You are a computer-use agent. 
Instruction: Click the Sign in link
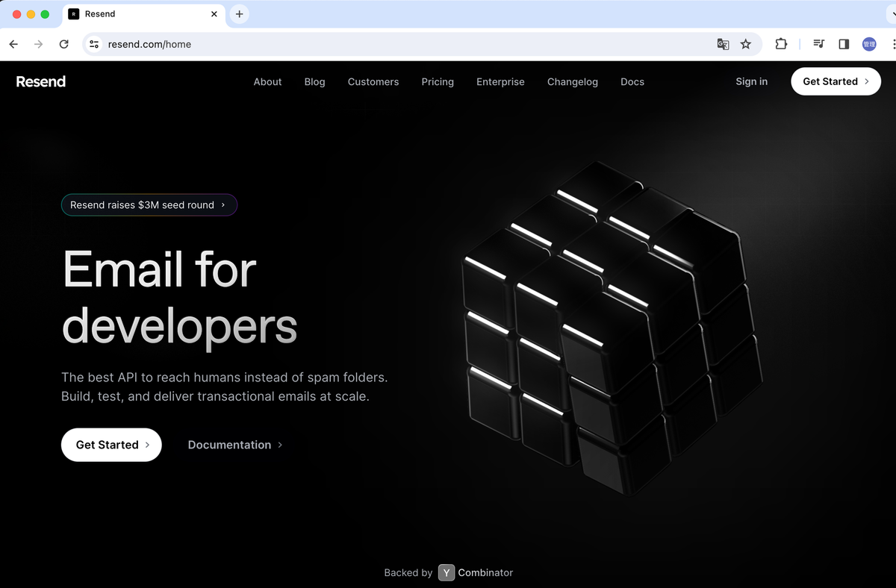coord(751,82)
